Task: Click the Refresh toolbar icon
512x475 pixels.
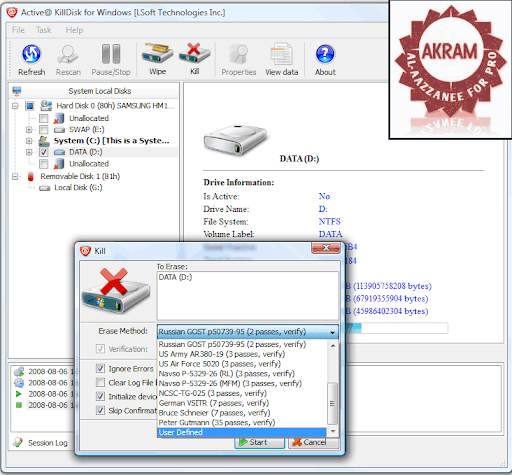Action: click(x=31, y=54)
